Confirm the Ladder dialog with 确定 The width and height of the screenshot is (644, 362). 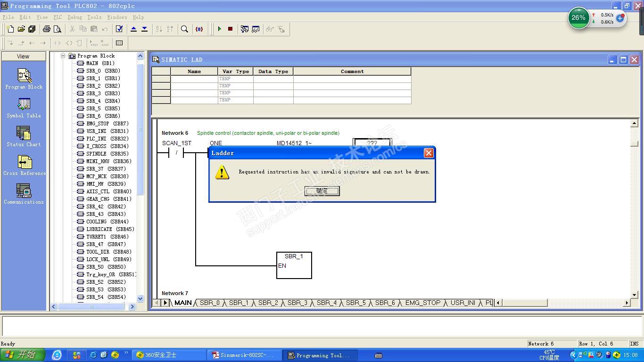322,191
